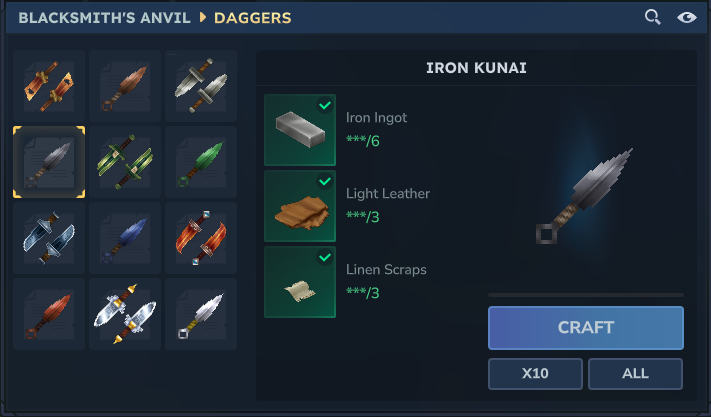
Task: Click the Linen Scraps ingredient slot
Action: click(x=300, y=282)
